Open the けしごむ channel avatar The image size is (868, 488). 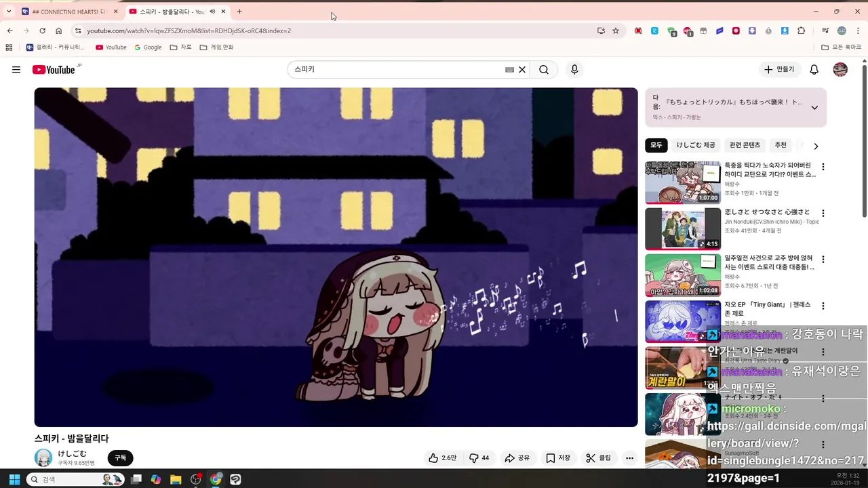(x=43, y=457)
